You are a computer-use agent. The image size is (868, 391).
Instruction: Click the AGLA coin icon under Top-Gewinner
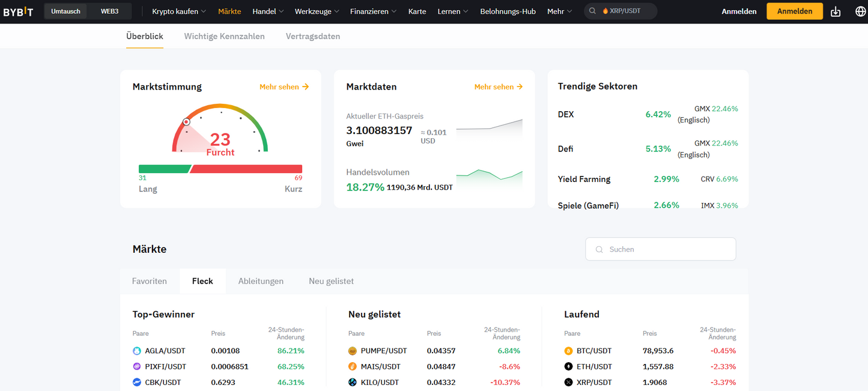pyautogui.click(x=137, y=351)
